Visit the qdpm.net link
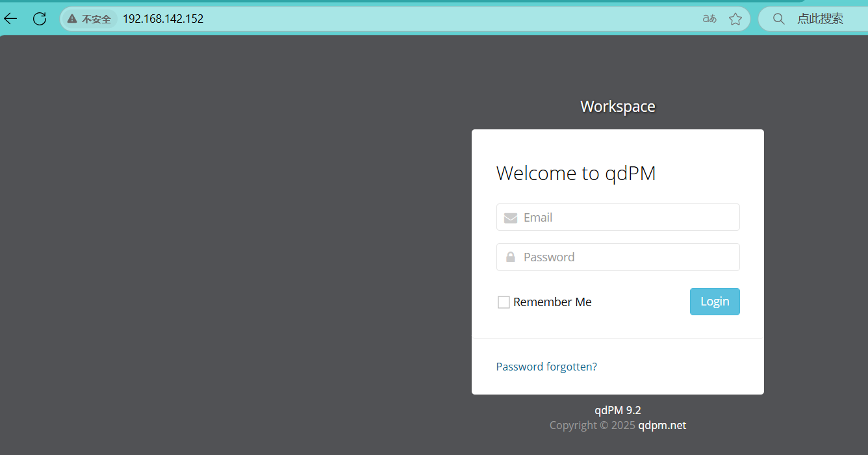The width and height of the screenshot is (868, 455). click(x=662, y=425)
